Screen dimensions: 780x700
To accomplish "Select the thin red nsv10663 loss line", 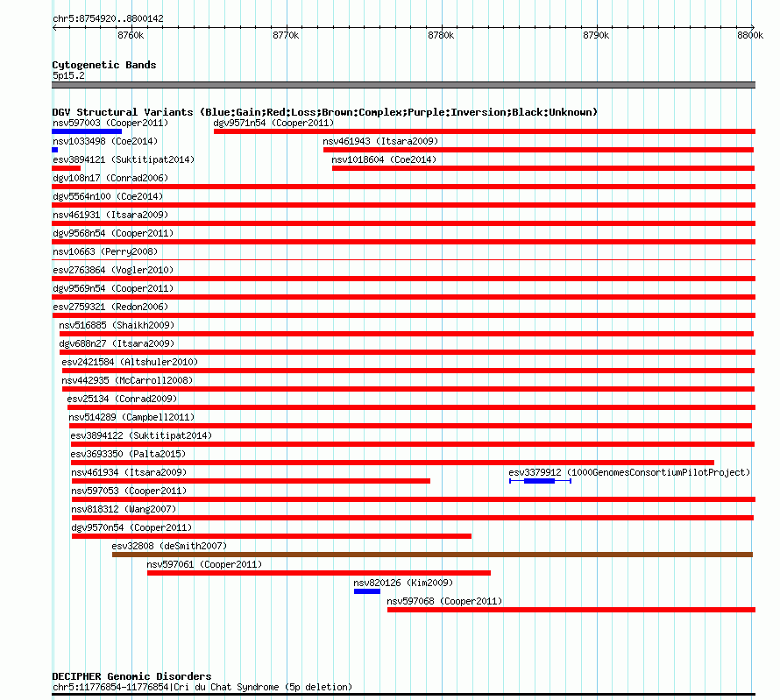I will 403,259.
